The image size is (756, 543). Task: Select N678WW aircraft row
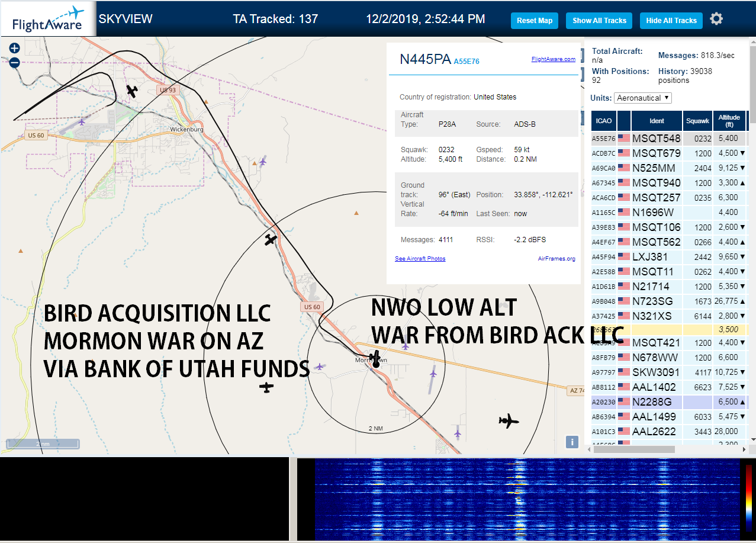pyautogui.click(x=669, y=358)
